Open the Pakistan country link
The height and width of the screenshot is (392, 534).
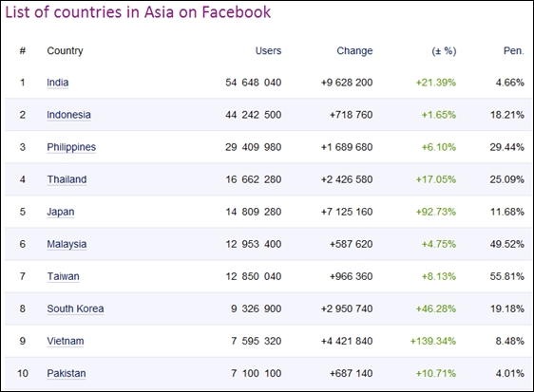67,373
